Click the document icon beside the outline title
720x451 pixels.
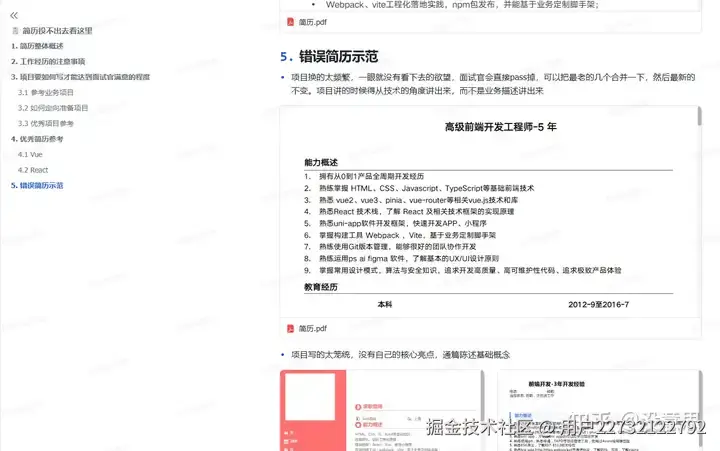pyautogui.click(x=15, y=31)
